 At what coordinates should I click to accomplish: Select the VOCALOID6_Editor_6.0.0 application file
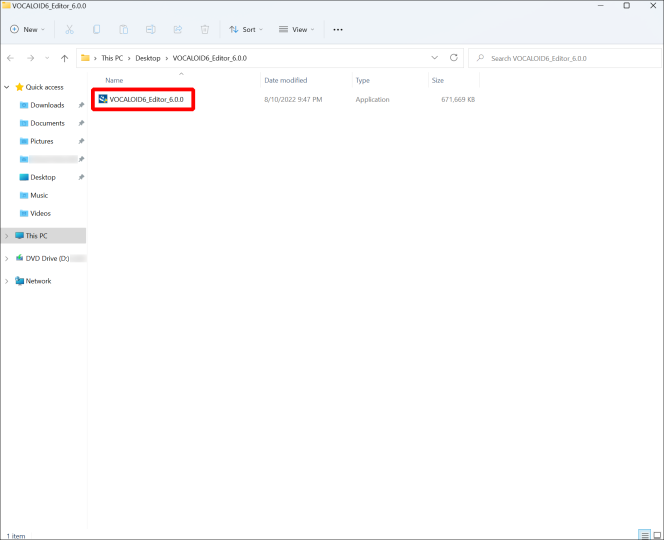(x=146, y=99)
